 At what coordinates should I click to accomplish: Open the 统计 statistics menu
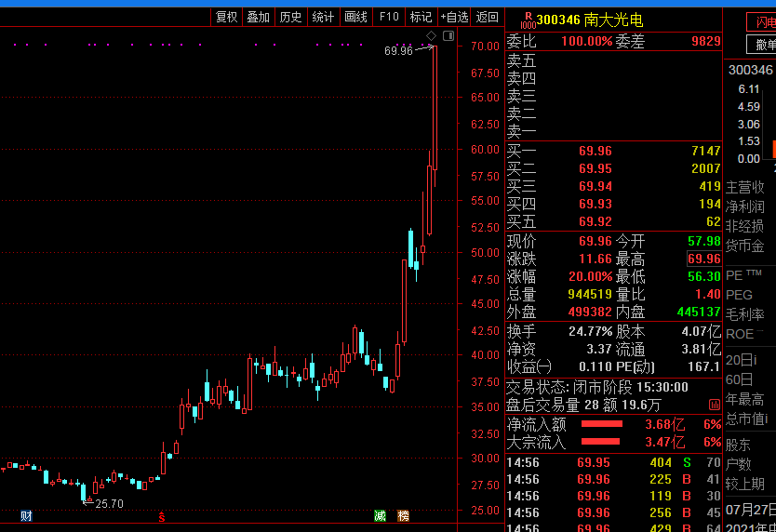[323, 17]
